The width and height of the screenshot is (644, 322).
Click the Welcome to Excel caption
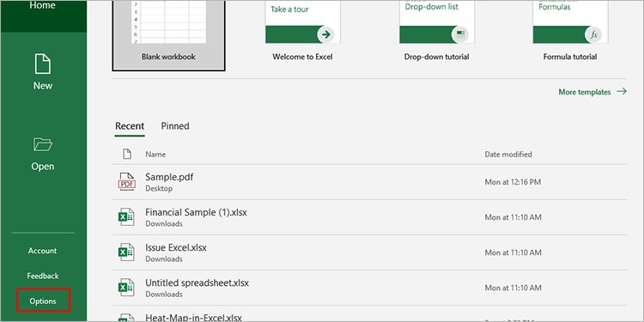coord(302,57)
